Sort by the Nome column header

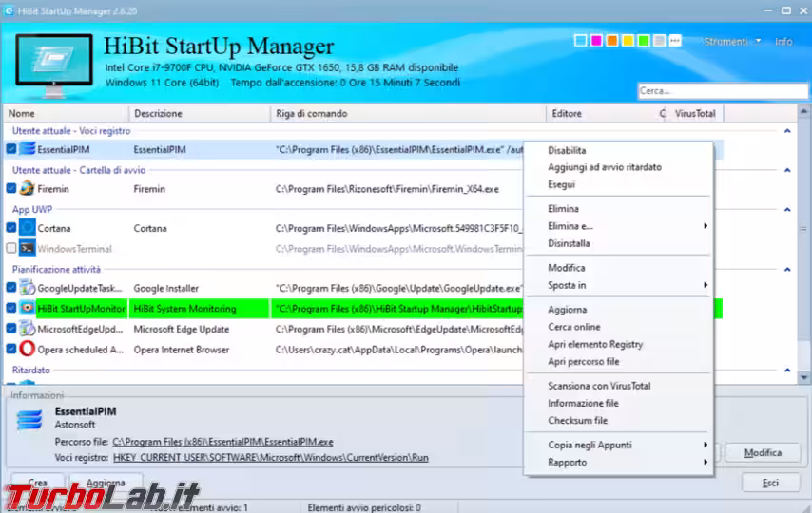(66, 113)
